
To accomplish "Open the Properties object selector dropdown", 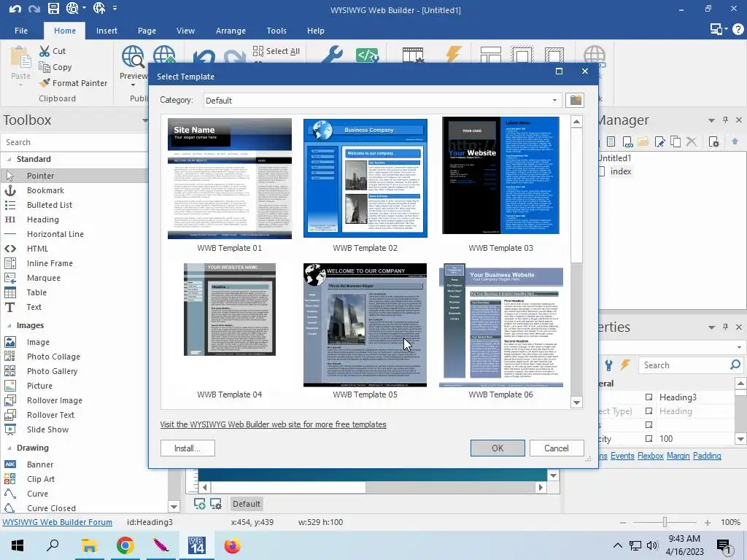I will pos(739,347).
